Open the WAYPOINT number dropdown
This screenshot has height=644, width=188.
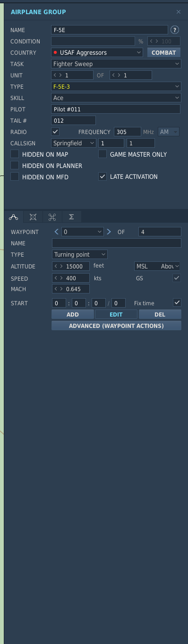[83, 232]
